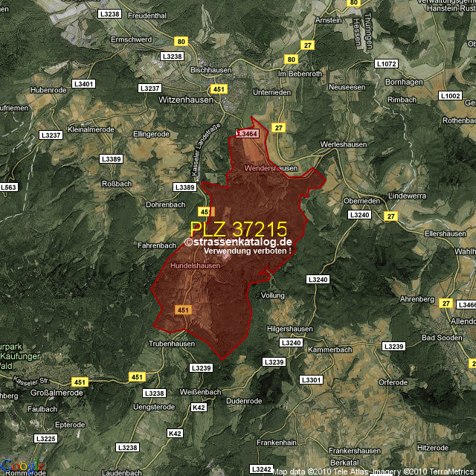This screenshot has width=476, height=476.
Task: Select the L1002 road shield
Action: 450,96
